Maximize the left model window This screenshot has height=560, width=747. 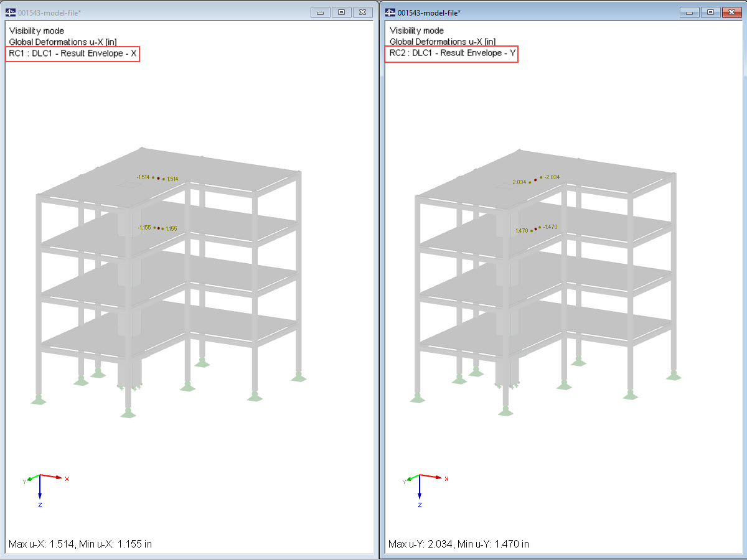(341, 12)
